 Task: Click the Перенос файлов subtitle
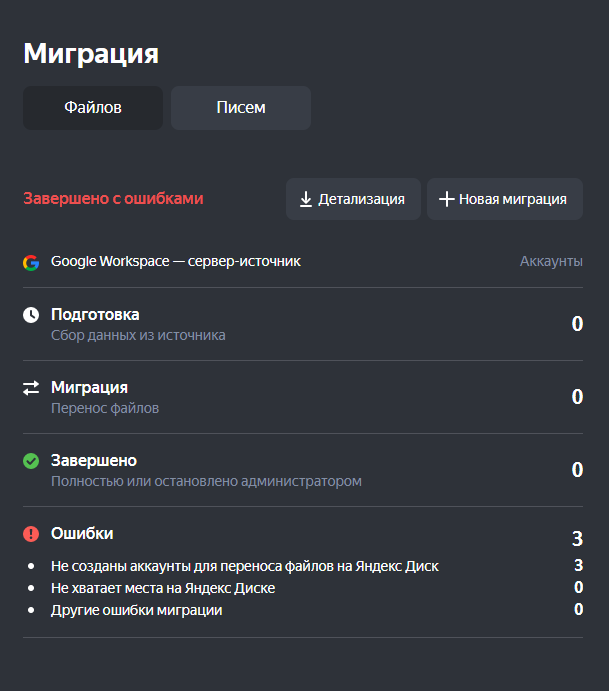[105, 408]
